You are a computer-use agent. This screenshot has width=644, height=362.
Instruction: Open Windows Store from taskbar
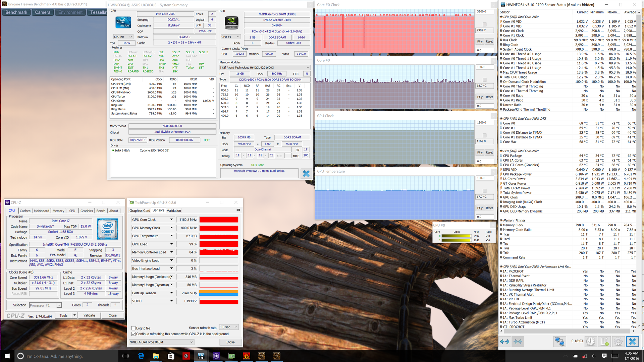point(171,356)
